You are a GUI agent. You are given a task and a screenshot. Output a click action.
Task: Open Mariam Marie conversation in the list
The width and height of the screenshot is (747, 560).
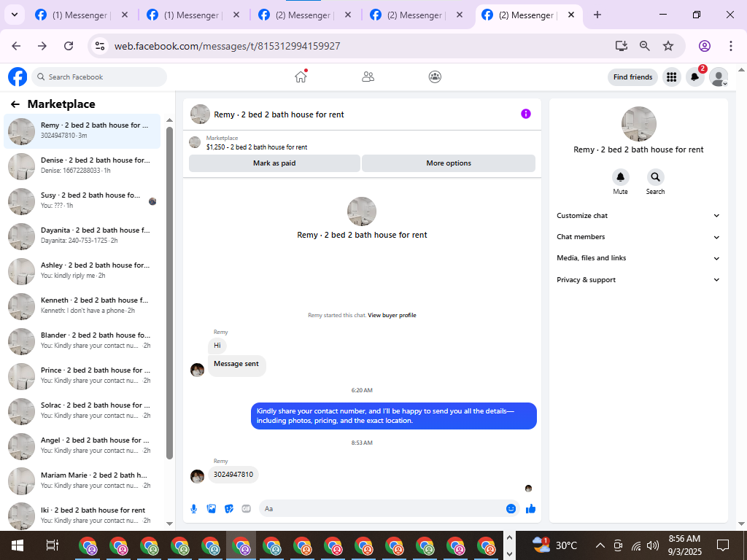(82, 481)
